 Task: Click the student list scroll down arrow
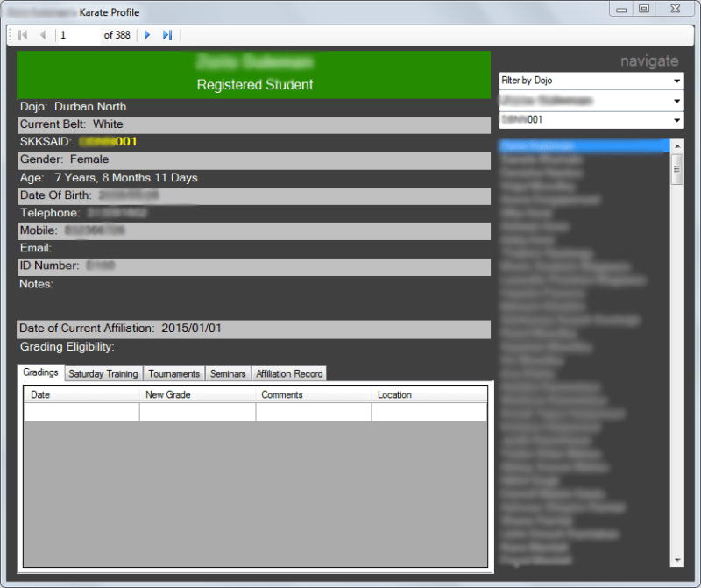[x=677, y=560]
